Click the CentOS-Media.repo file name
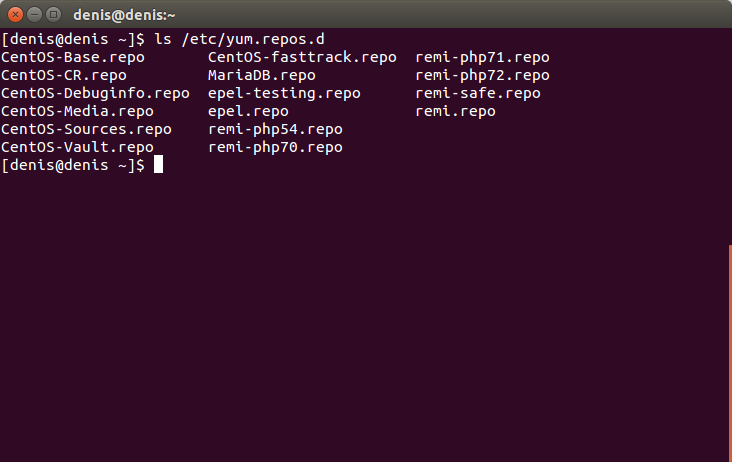732x462 pixels. [77, 111]
